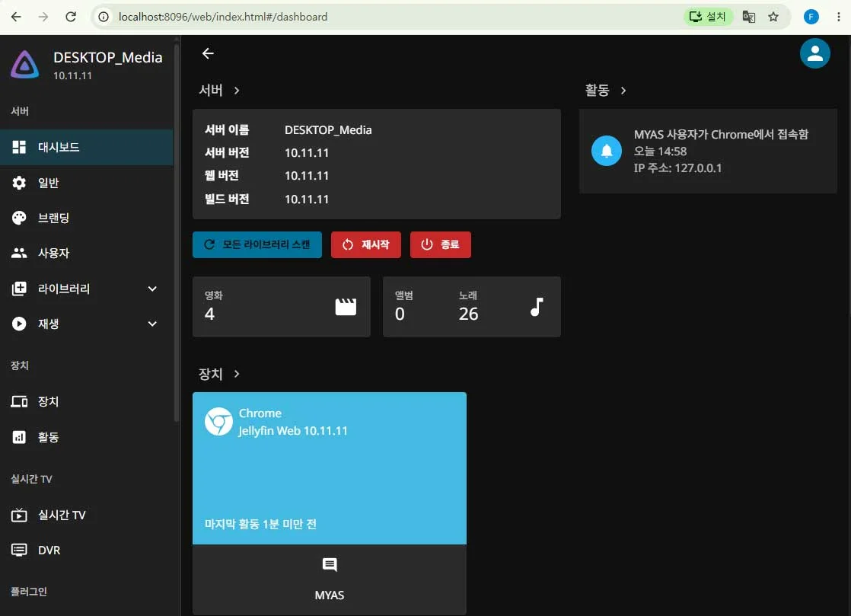The height and width of the screenshot is (616, 851).
Task: Open the 서버 section heading link
Action: tap(219, 90)
